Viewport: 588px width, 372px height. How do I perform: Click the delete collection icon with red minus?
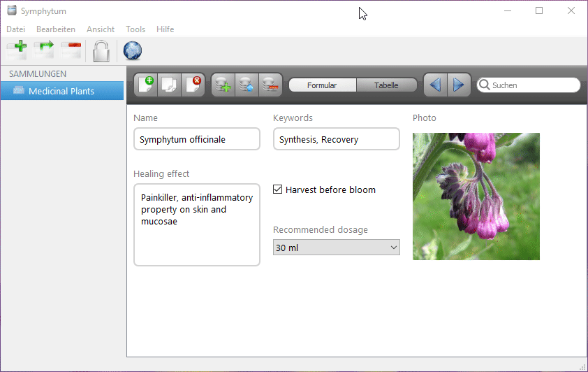tap(71, 51)
